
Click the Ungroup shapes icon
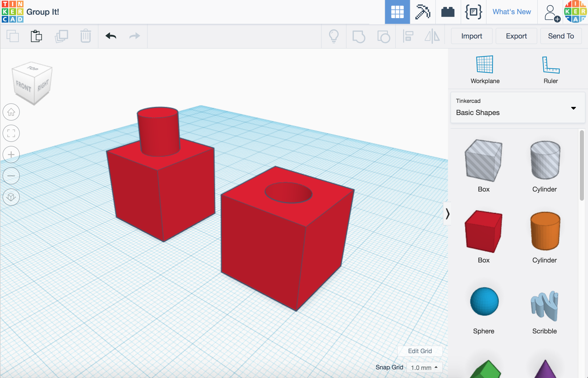[384, 36]
